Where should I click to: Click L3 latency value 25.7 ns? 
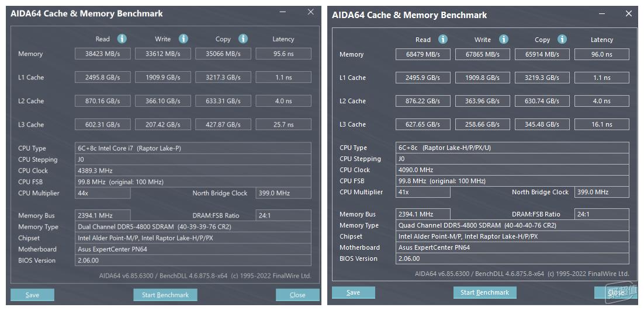(x=283, y=125)
